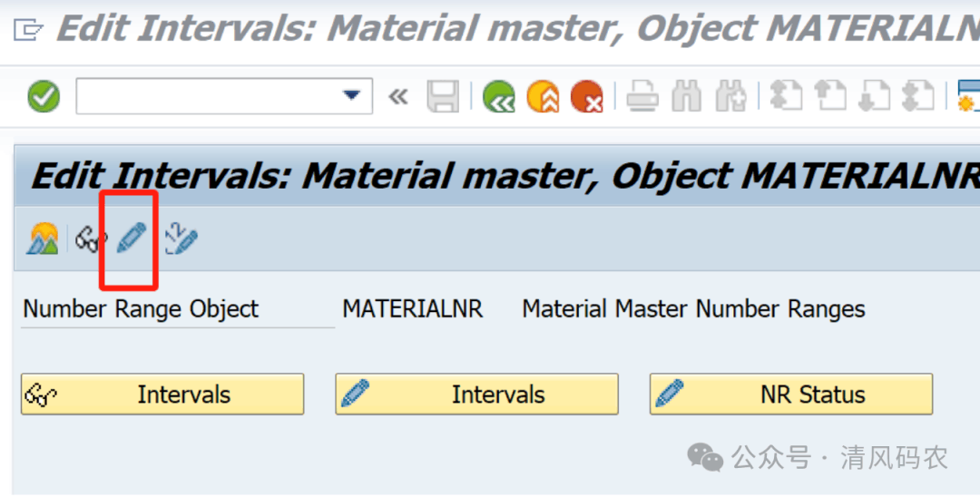
Task: Click the Find binoculars icon
Action: click(687, 96)
